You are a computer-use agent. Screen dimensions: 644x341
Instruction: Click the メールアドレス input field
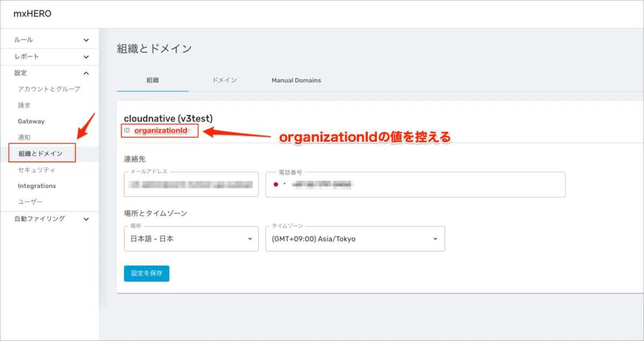pos(191,185)
